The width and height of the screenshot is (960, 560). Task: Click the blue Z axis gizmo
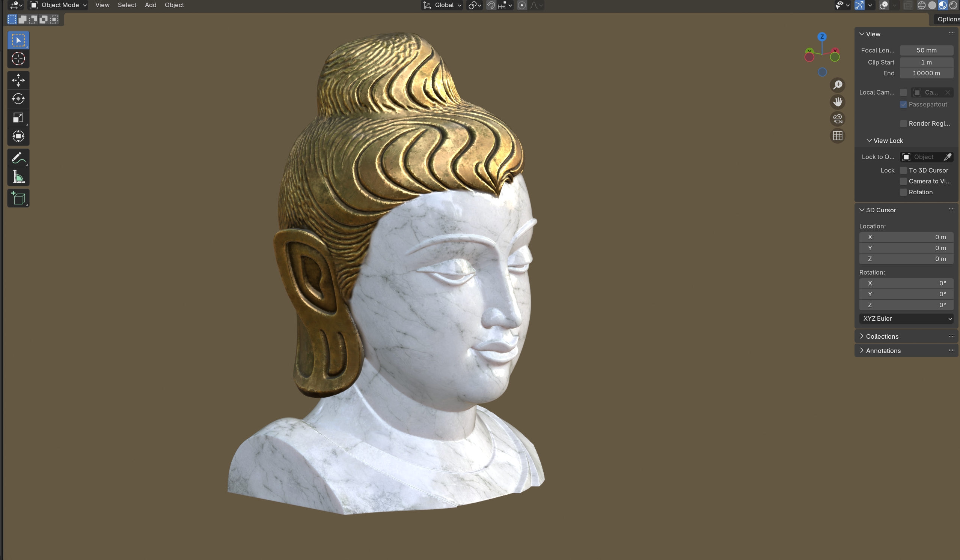click(822, 36)
